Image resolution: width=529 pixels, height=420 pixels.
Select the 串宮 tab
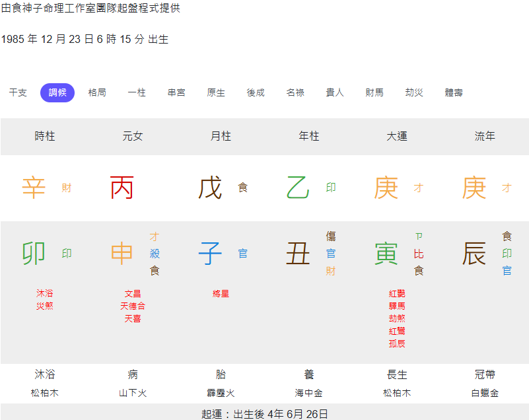pos(176,92)
